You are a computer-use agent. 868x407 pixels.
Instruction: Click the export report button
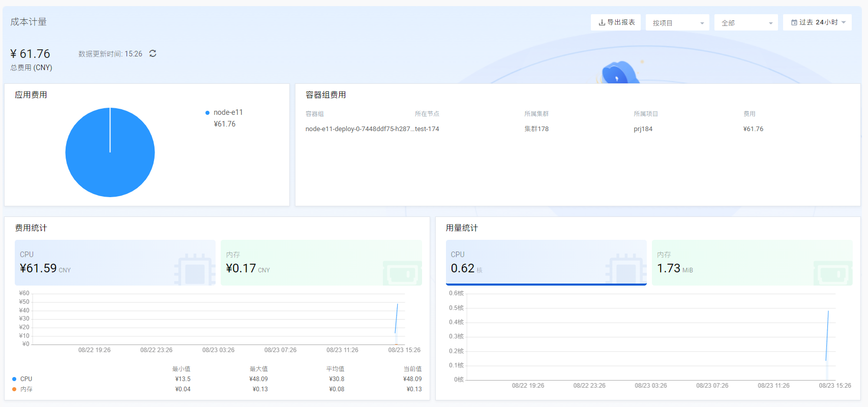tap(616, 22)
